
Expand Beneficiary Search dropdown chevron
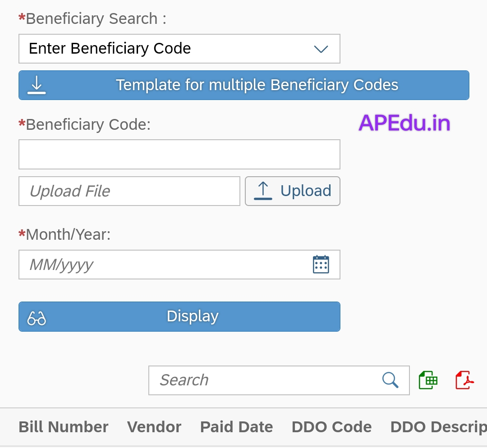321,49
